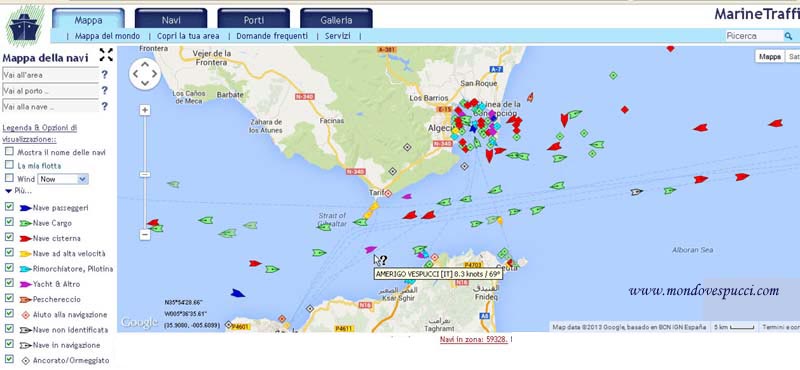Click the search magnifier icon

pyautogui.click(x=788, y=36)
